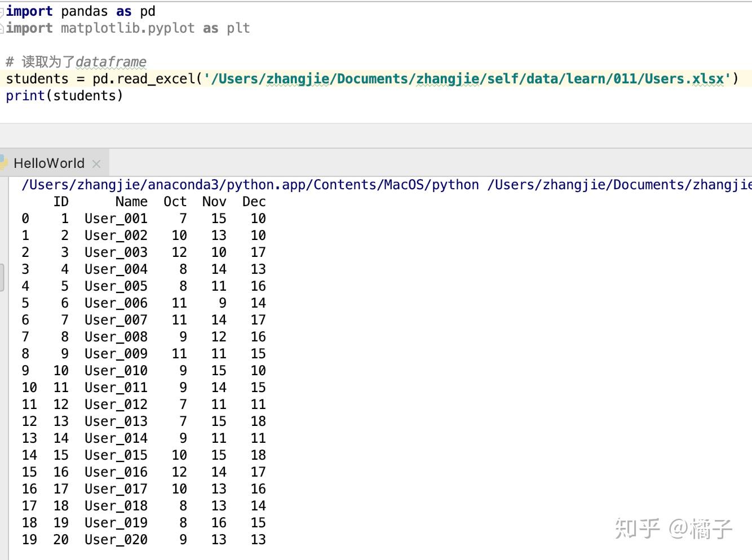
Task: Click the Users.xlsx file path string
Action: [x=467, y=79]
